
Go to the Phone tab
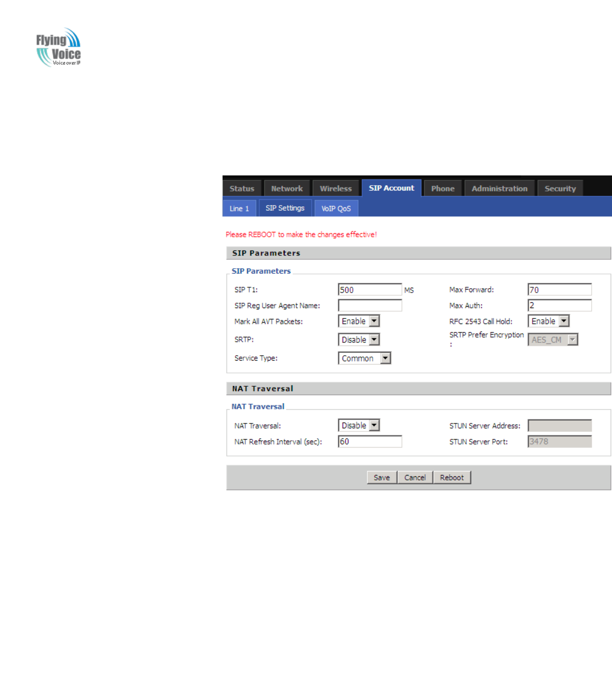click(x=443, y=188)
